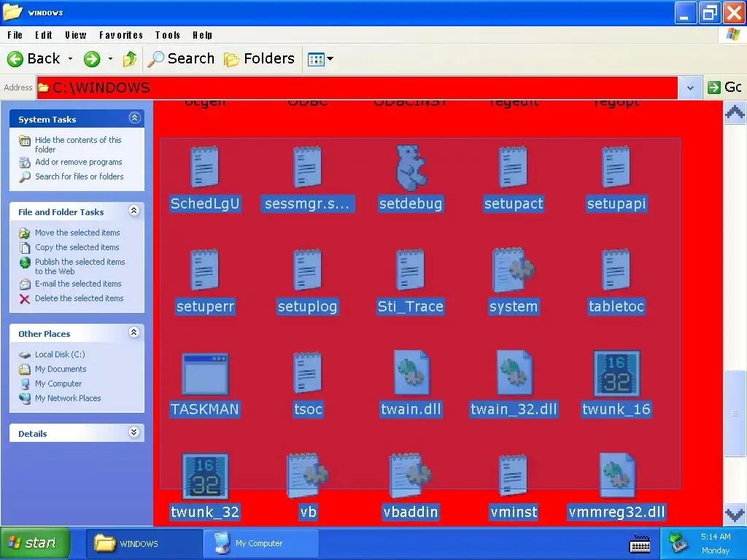Select the vminst file icon
The width and height of the screenshot is (747, 560).
(513, 475)
